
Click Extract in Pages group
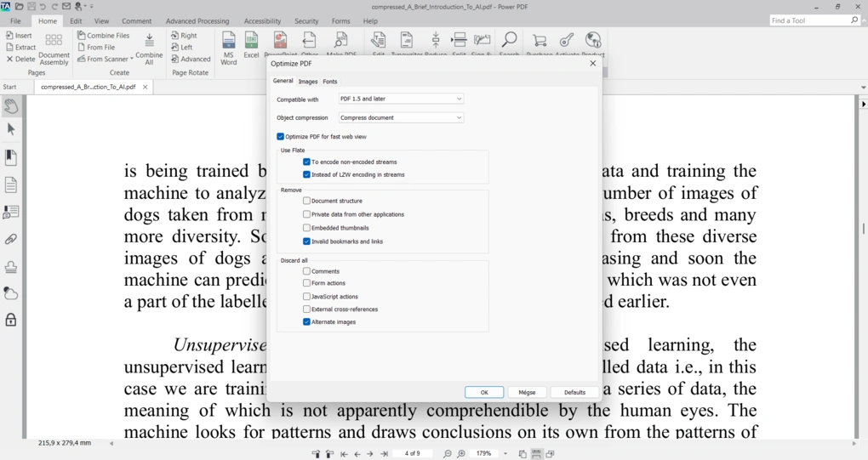tap(21, 47)
